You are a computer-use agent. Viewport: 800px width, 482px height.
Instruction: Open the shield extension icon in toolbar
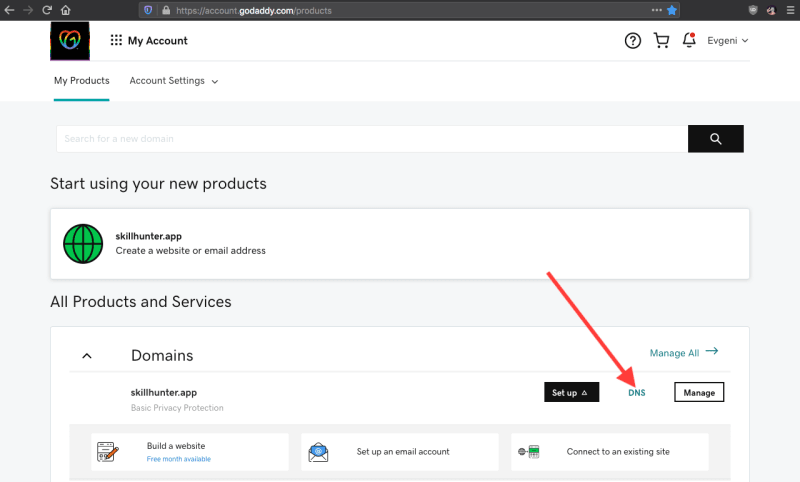tap(753, 10)
